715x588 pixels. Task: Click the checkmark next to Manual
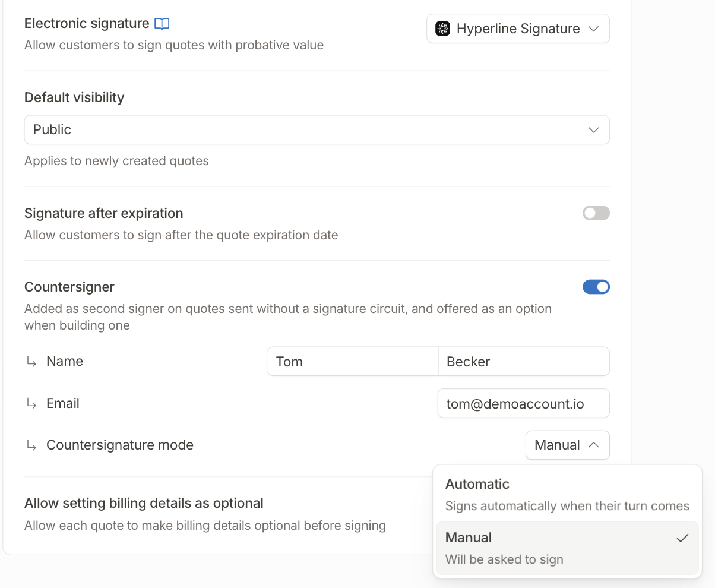click(683, 538)
